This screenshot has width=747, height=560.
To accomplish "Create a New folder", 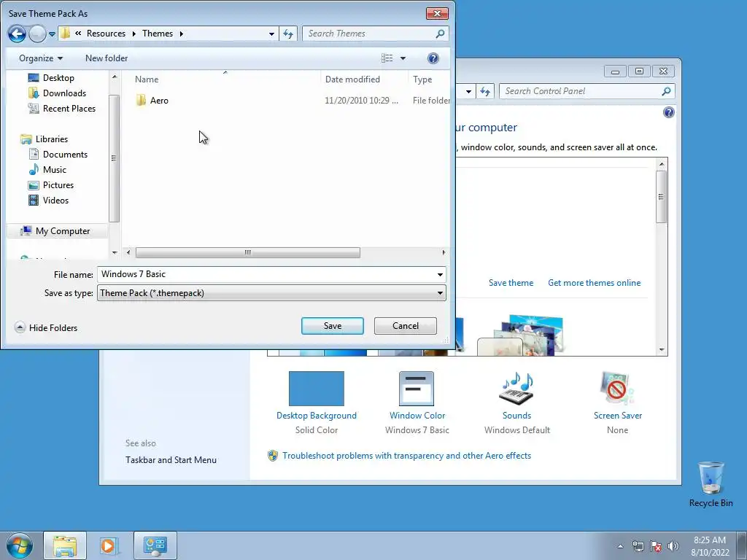I will 107,58.
